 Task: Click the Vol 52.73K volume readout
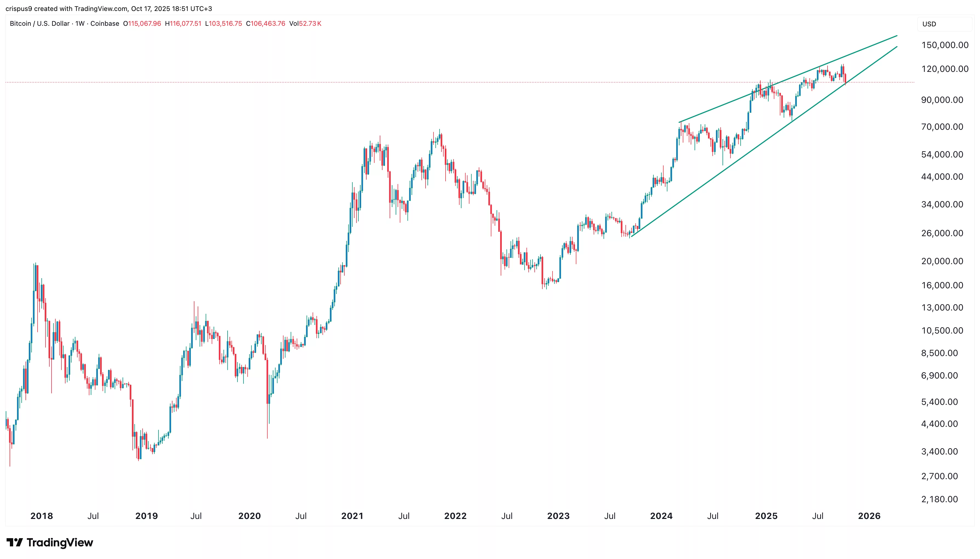point(305,23)
